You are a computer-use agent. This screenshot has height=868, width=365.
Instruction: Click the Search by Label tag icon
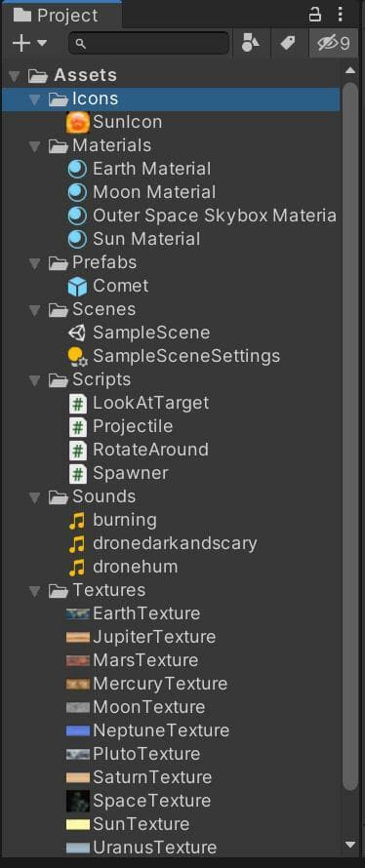pyautogui.click(x=288, y=43)
